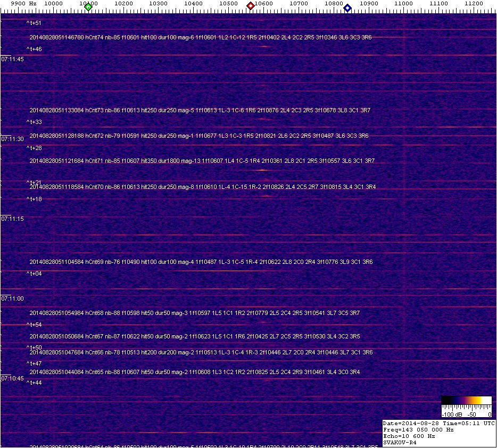Click the 9900 Hz axis label
The width and height of the screenshot is (497, 448).
click(23, 4)
